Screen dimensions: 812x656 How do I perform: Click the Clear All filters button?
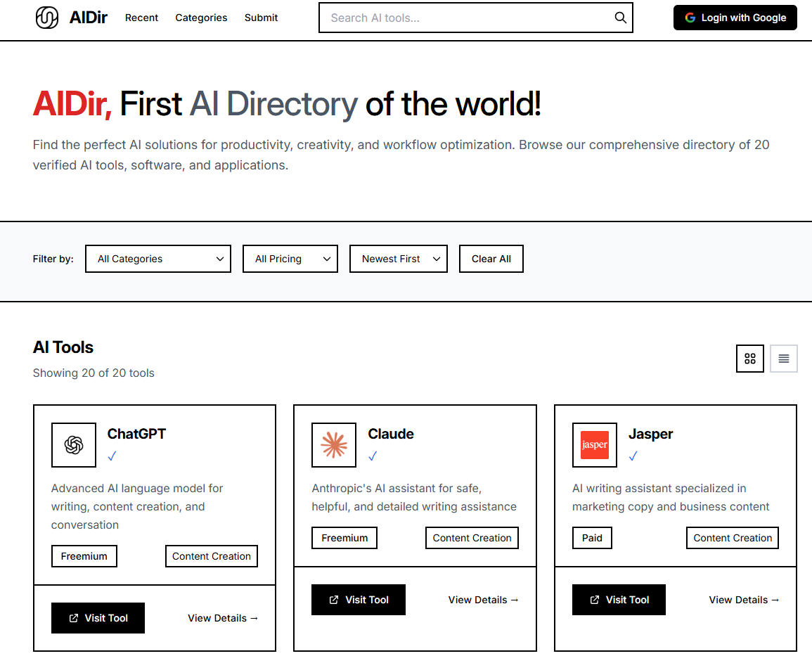pyautogui.click(x=491, y=259)
